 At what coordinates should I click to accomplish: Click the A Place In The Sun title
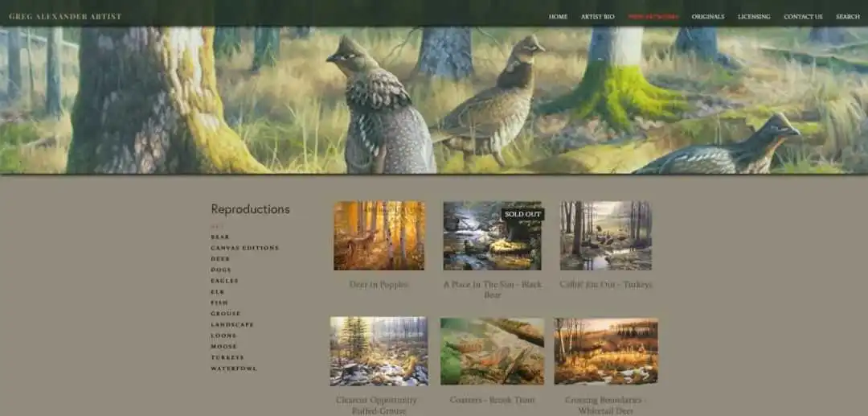492,290
